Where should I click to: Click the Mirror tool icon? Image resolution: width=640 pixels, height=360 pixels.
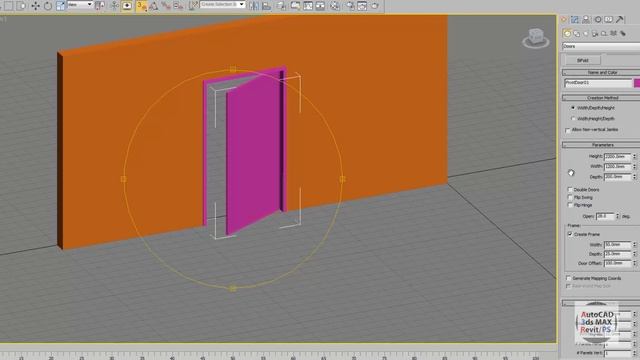point(253,6)
